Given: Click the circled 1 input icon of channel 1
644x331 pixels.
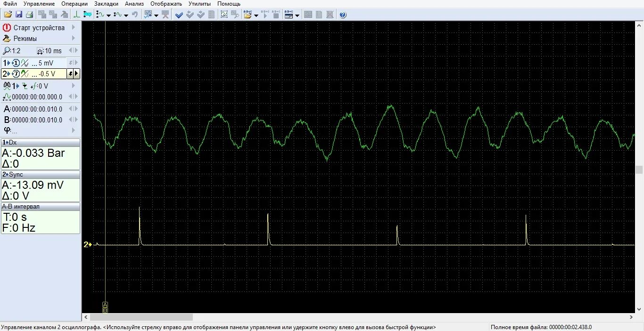Looking at the screenshot, I should [16, 63].
